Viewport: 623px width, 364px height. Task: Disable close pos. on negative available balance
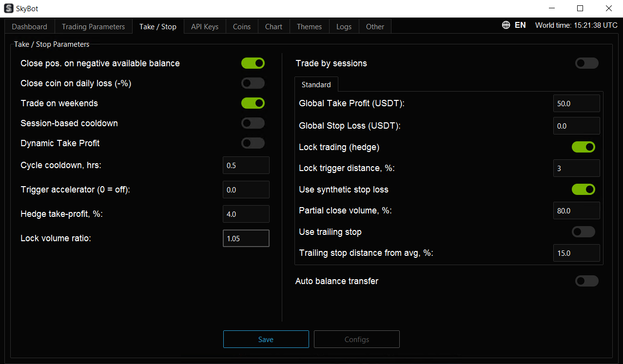(x=253, y=63)
